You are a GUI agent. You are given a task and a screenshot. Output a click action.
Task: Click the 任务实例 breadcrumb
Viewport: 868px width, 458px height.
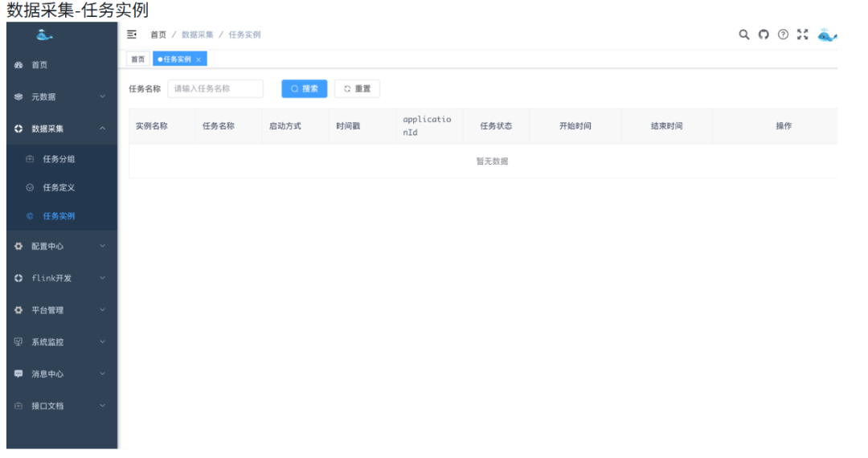pos(244,35)
